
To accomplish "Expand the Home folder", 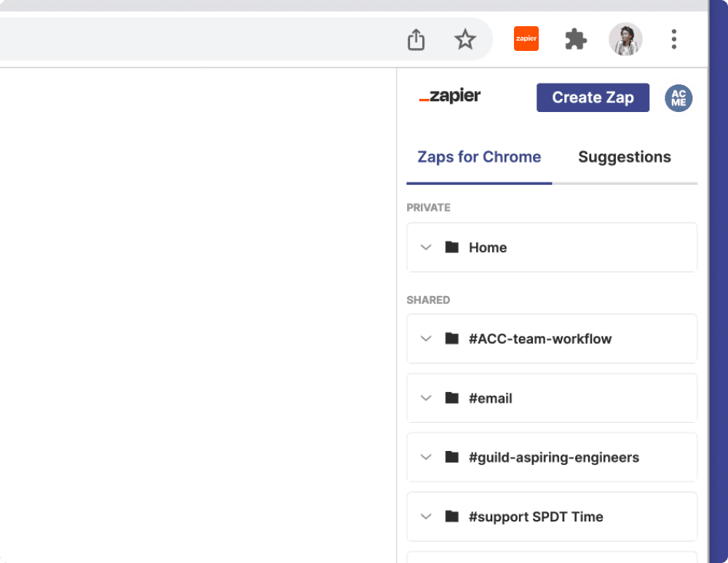I will pos(426,247).
